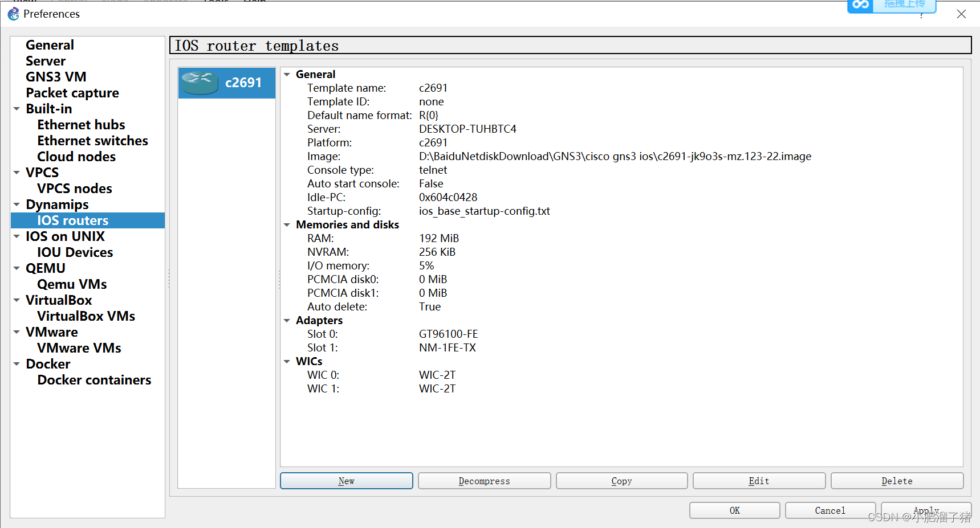Select Ethernet switches in the sidebar

[92, 141]
